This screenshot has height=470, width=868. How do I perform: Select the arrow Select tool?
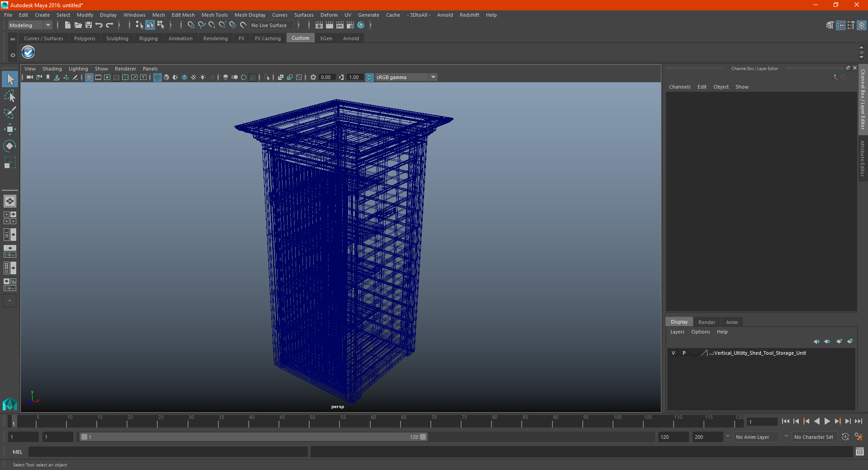pyautogui.click(x=9, y=79)
